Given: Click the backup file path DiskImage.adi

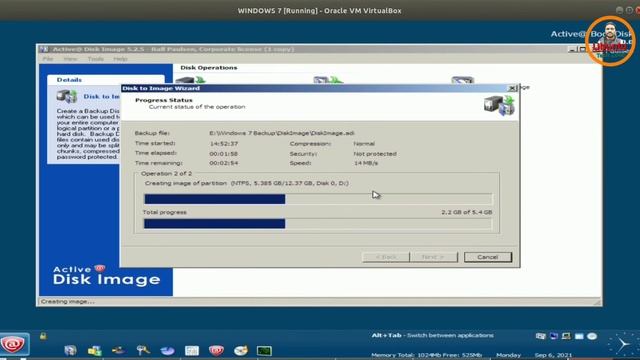Looking at the screenshot, I should tap(282, 133).
